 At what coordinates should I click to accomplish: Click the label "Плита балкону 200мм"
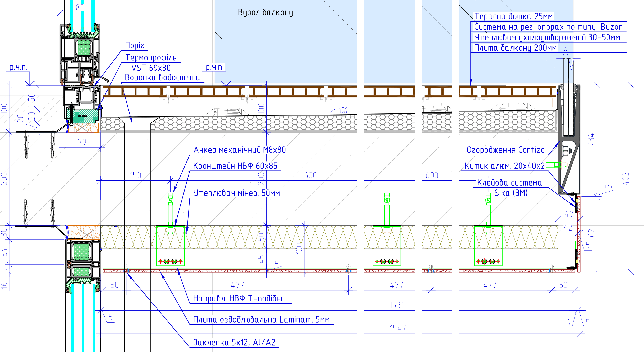516,48
